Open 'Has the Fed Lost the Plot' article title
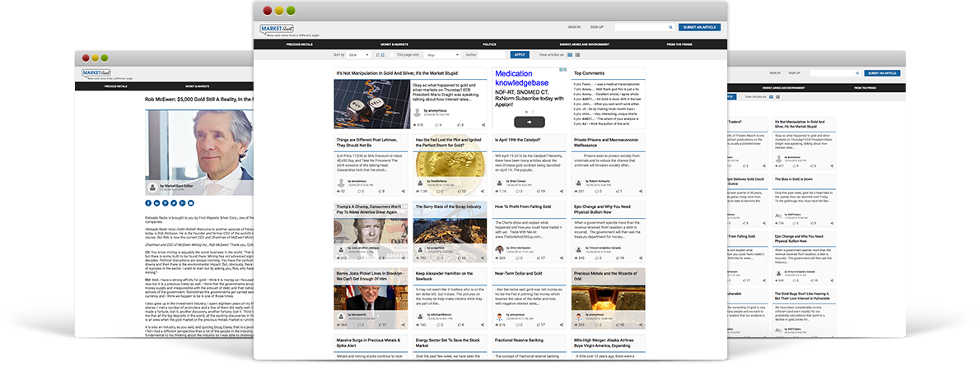Image resolution: width=980 pixels, height=366 pixels. pos(450,143)
